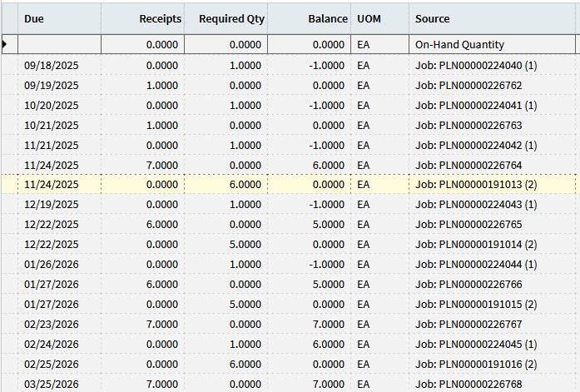Click the 02/24/2026 due date cell
580x392 pixels.
tap(59, 345)
